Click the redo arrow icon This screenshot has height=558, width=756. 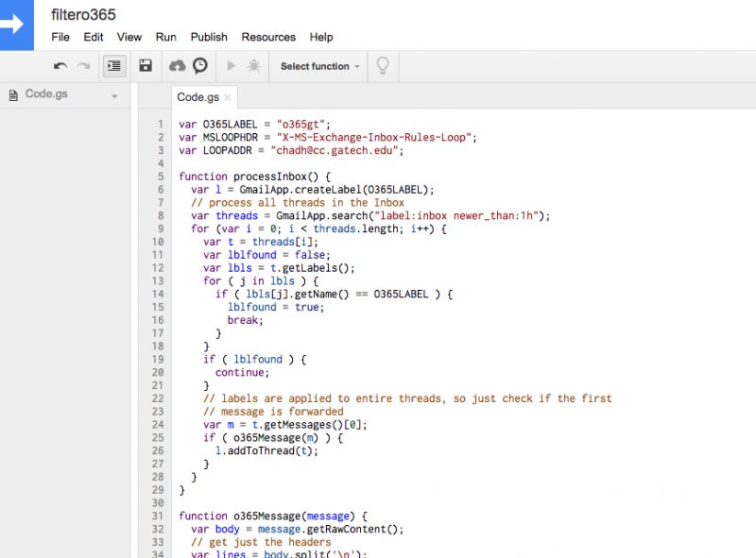pyautogui.click(x=83, y=66)
